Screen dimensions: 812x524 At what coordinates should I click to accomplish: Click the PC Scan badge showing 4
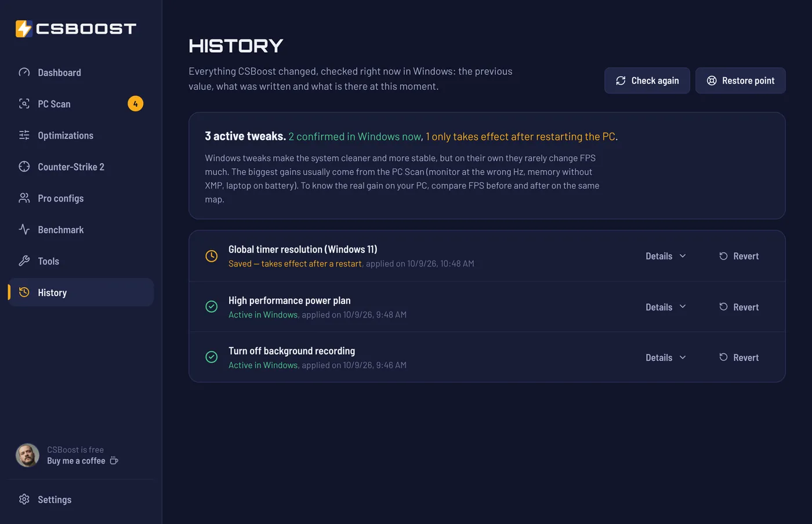[x=135, y=104]
